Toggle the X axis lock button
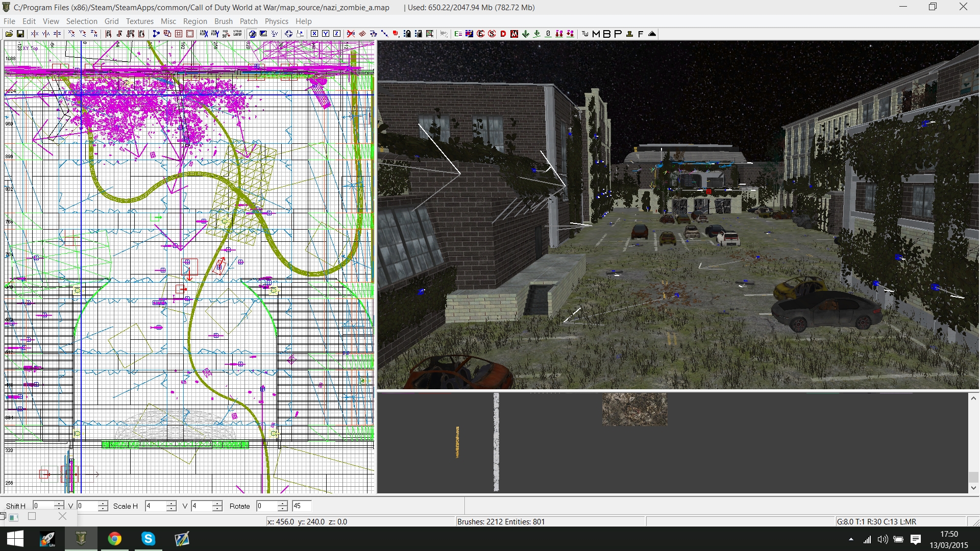Image resolution: width=980 pixels, height=551 pixels. pyautogui.click(x=314, y=34)
